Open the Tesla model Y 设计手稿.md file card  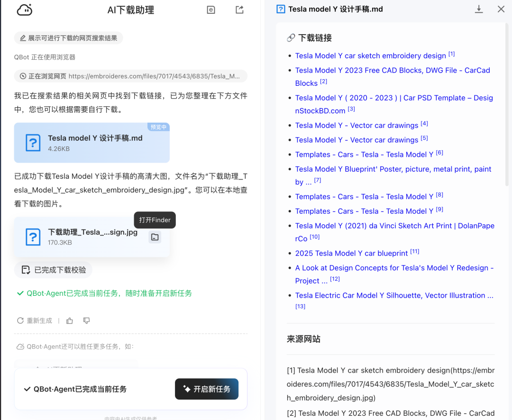point(91,143)
